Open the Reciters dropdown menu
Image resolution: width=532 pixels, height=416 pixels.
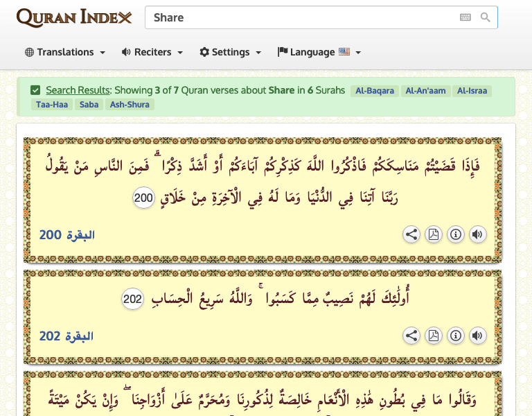point(152,52)
